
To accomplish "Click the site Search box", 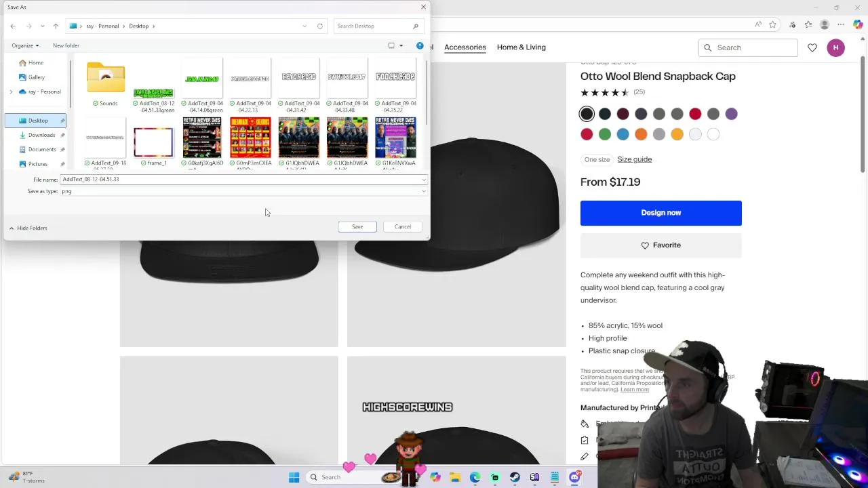I will click(748, 47).
